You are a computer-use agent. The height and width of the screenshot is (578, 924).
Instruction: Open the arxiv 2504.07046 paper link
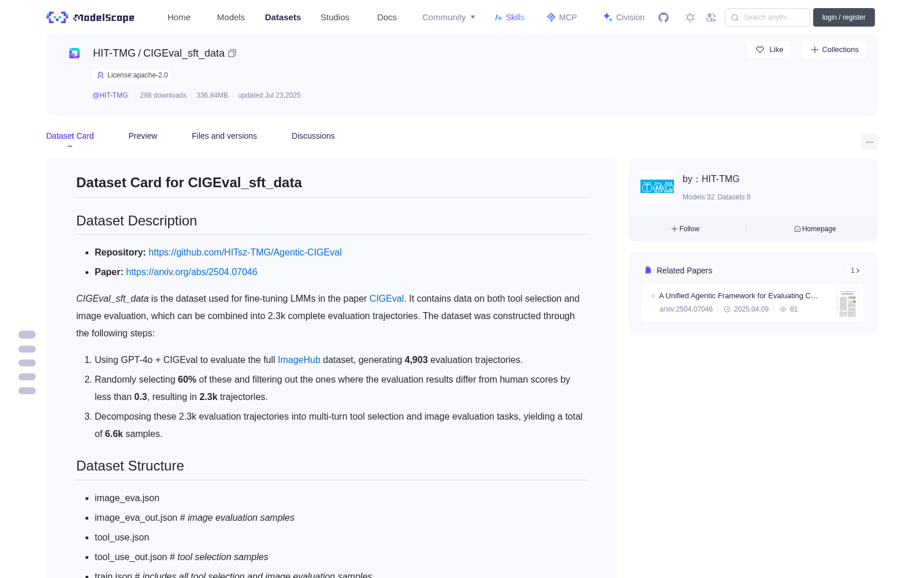(192, 272)
